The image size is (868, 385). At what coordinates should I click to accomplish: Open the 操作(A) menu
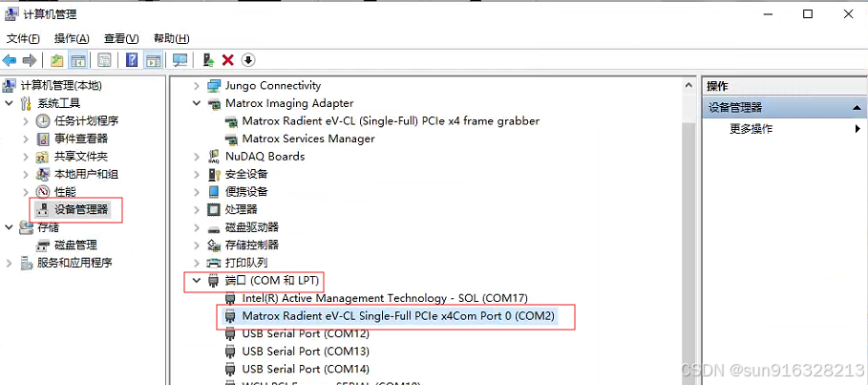pyautogui.click(x=72, y=38)
